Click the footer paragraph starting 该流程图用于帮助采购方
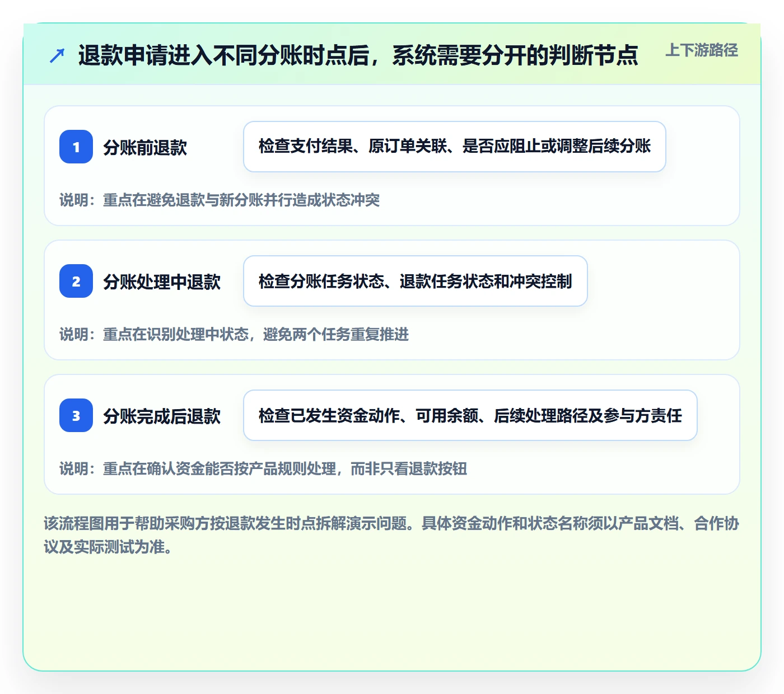This screenshot has width=784, height=694. [x=391, y=535]
